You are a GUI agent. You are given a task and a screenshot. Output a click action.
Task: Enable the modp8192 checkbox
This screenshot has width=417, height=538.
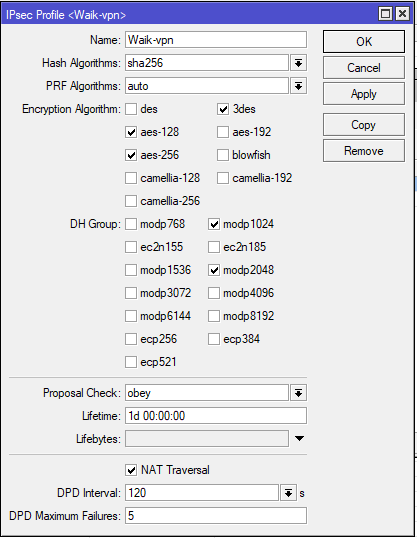[x=214, y=316]
